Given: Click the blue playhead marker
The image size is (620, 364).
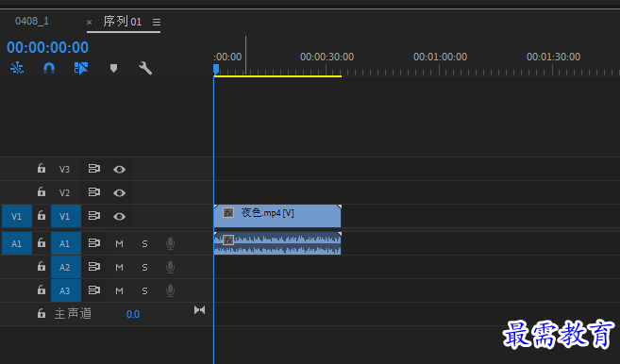Looking at the screenshot, I should (216, 69).
